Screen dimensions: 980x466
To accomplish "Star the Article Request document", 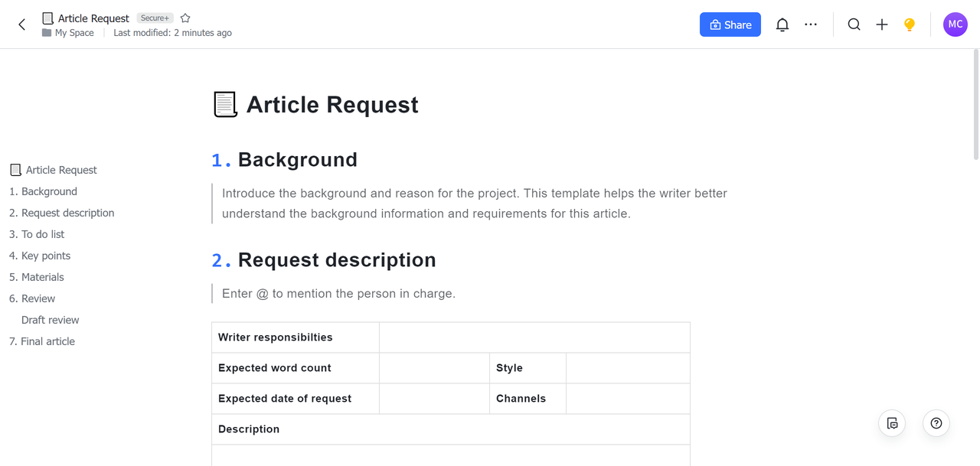I will pos(185,18).
